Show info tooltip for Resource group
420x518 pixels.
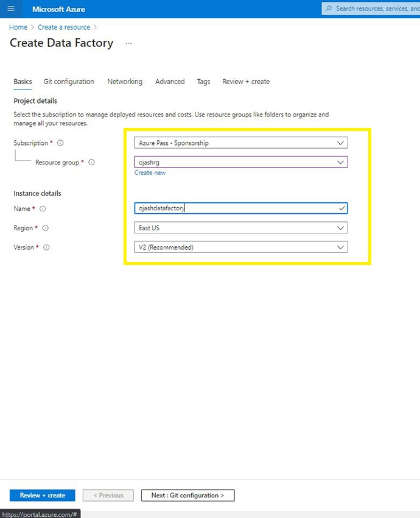pyautogui.click(x=92, y=162)
